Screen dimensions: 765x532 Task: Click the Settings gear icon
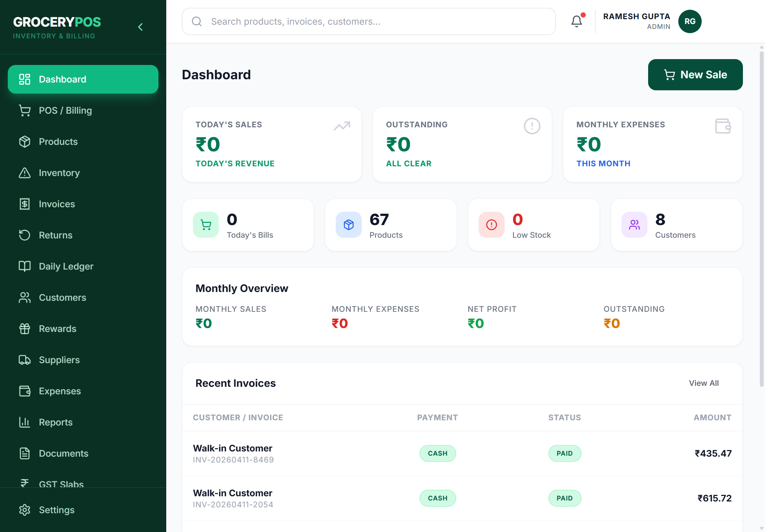pyautogui.click(x=25, y=510)
